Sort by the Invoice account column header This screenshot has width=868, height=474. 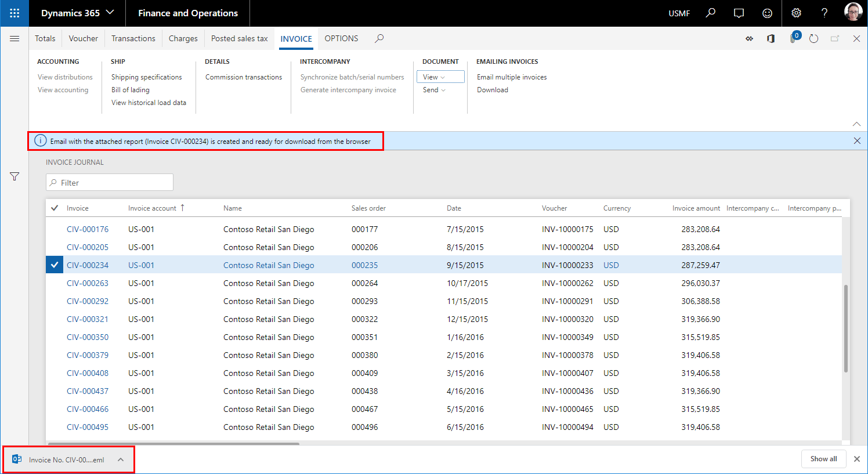click(152, 208)
